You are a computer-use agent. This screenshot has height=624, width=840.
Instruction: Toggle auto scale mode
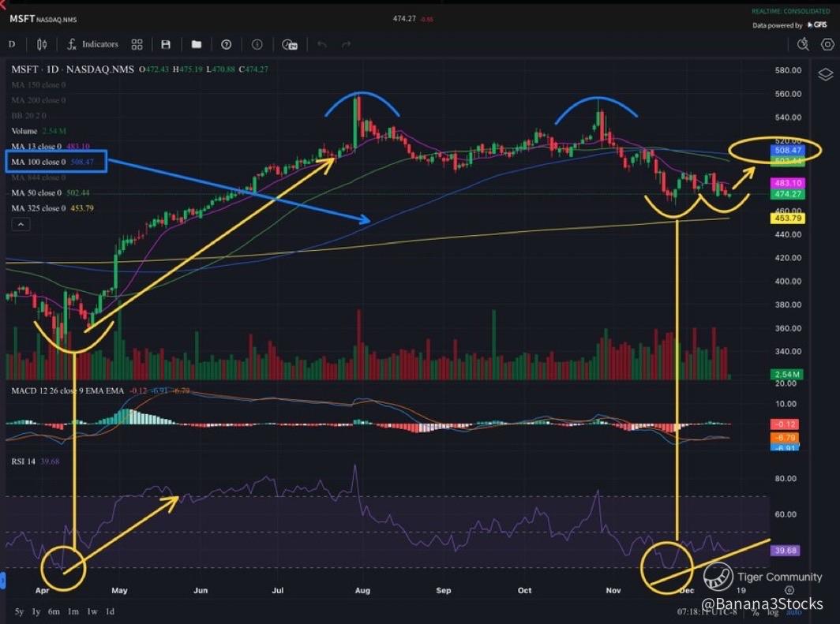[794, 612]
